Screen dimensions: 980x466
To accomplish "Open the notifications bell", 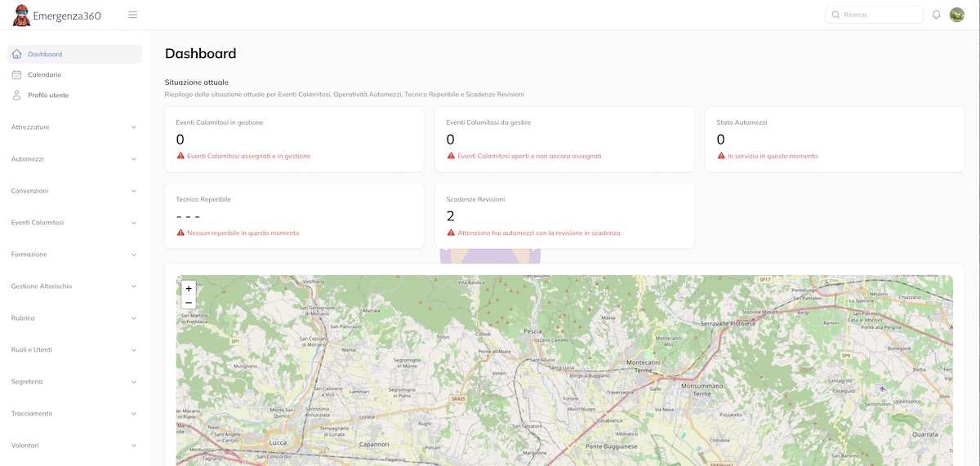I will coord(936,15).
